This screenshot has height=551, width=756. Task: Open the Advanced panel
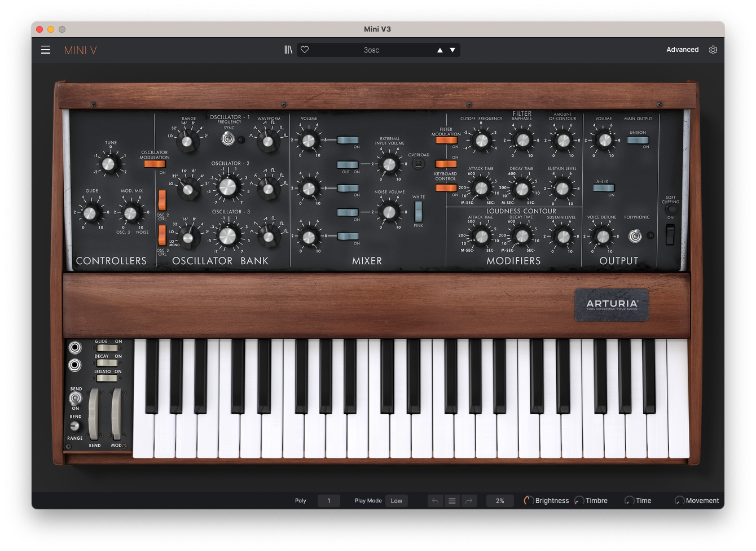[682, 50]
